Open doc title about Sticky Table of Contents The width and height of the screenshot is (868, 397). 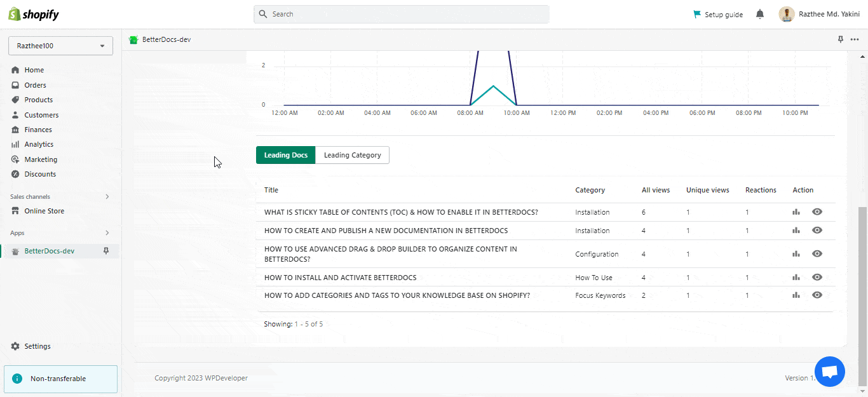click(401, 212)
